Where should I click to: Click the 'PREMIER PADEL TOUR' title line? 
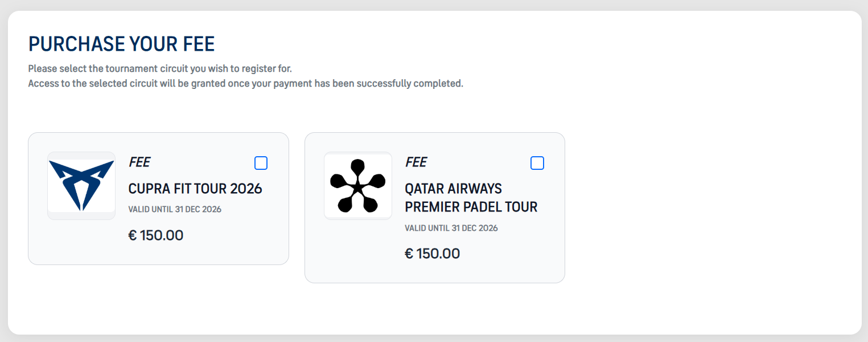click(471, 207)
